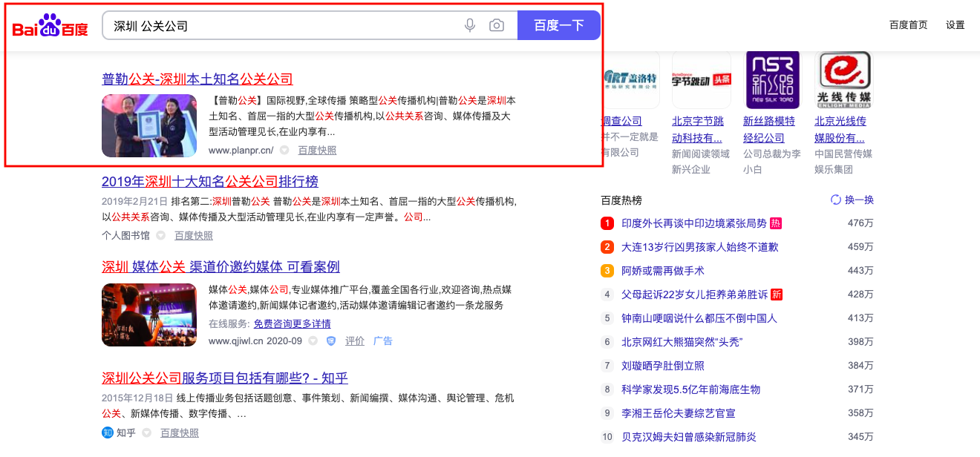Open hot topic 父母起诉22岁女儿拒养弟弟胜诉
The height and width of the screenshot is (457, 980).
[694, 295]
